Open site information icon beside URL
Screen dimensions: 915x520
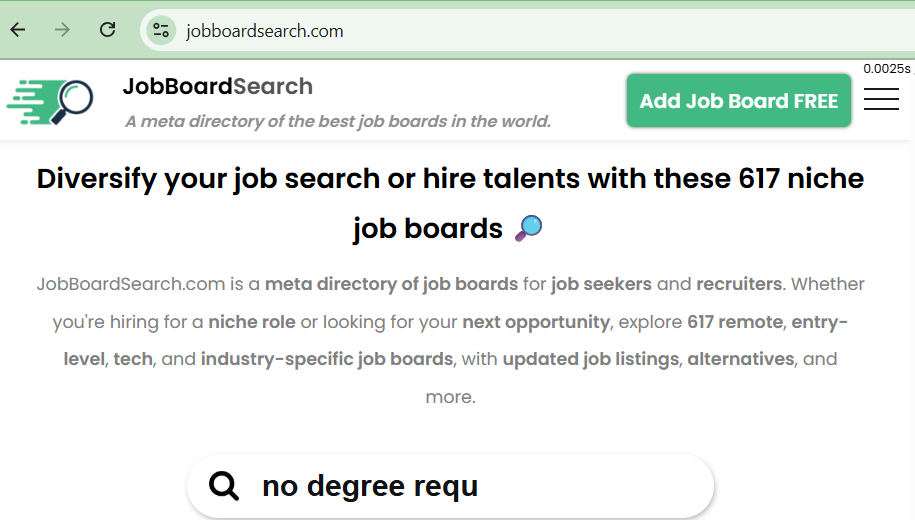coord(160,30)
